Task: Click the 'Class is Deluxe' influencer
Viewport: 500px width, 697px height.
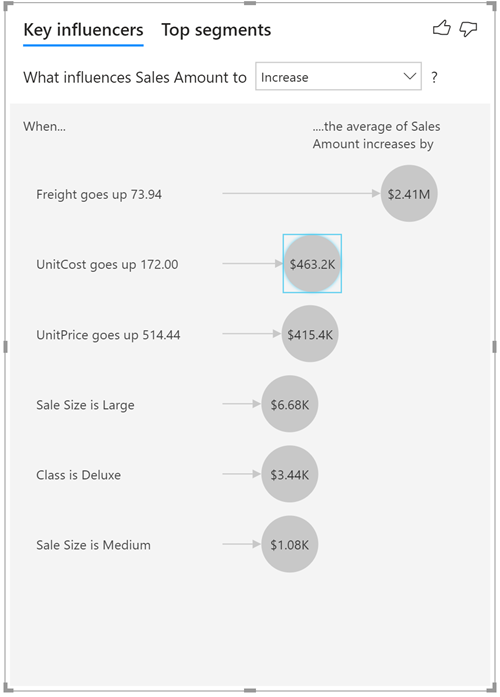Action: 78,475
